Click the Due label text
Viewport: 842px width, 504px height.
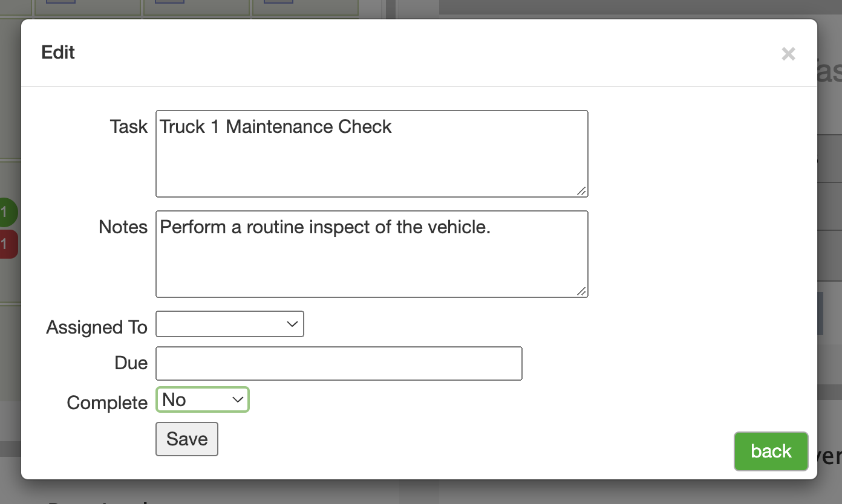131,363
